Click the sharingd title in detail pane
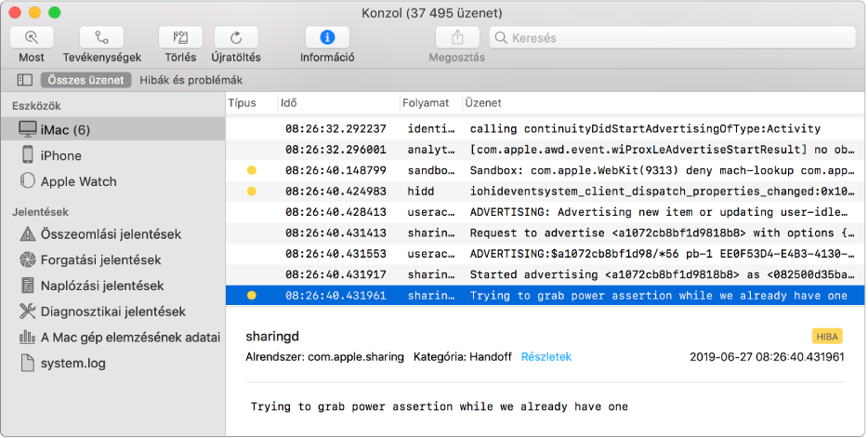 (272, 337)
